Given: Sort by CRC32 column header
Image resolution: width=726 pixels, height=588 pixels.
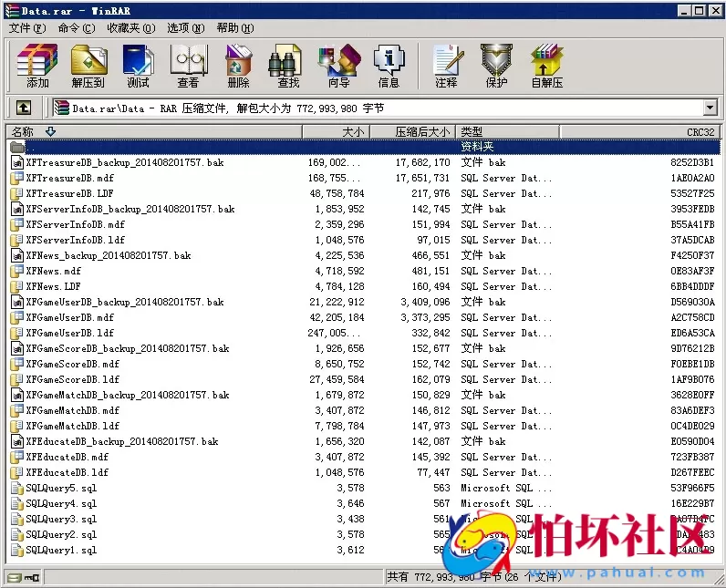Looking at the screenshot, I should tap(640, 132).
